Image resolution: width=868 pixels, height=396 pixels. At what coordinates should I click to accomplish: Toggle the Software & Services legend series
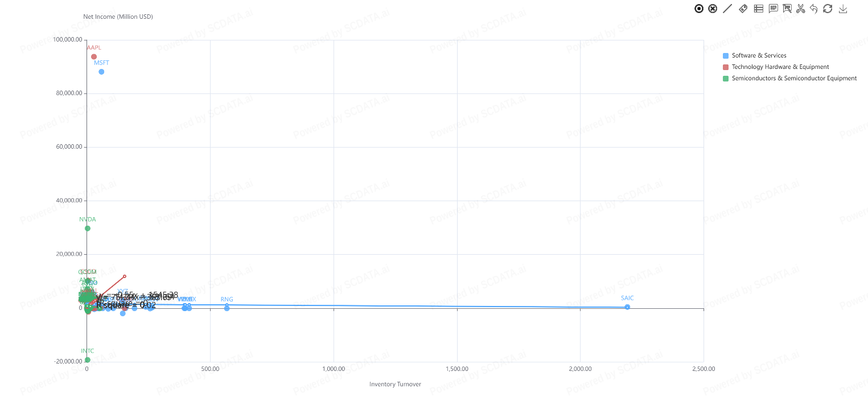[759, 56]
